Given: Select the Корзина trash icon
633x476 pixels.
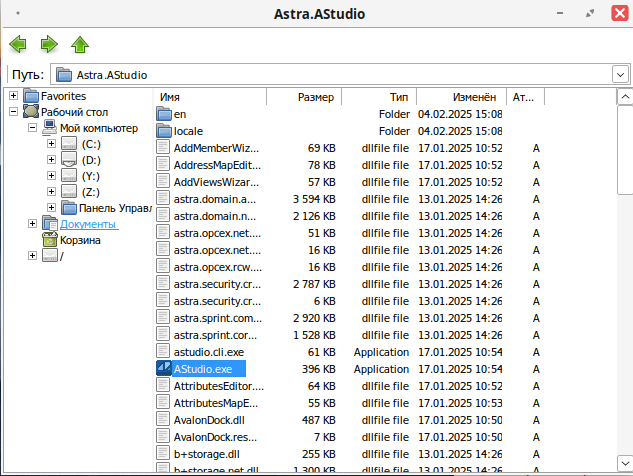Looking at the screenshot, I should [50, 240].
